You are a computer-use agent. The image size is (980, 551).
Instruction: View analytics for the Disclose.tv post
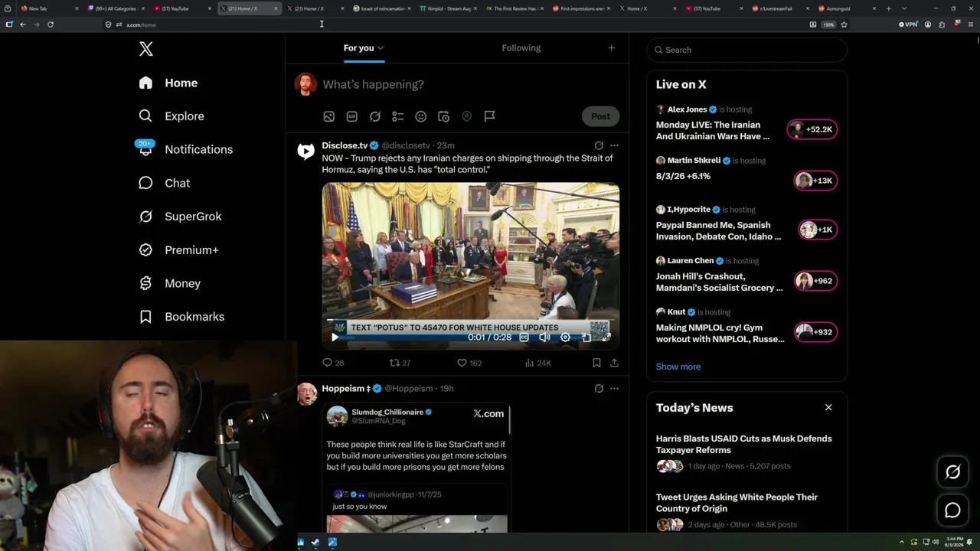click(x=537, y=363)
